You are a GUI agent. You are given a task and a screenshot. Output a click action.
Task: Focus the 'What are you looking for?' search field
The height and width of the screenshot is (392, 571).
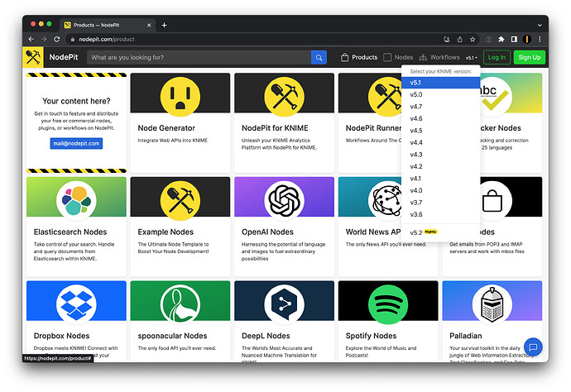pos(199,58)
